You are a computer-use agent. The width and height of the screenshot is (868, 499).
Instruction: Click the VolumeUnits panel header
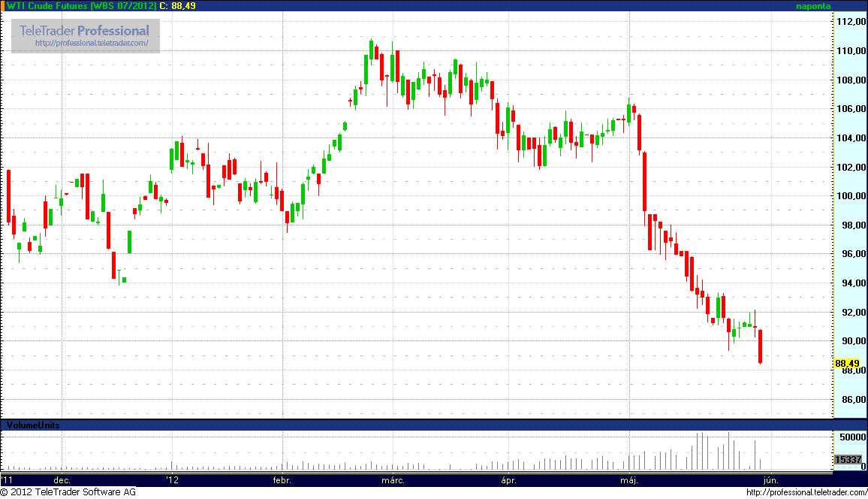33,425
